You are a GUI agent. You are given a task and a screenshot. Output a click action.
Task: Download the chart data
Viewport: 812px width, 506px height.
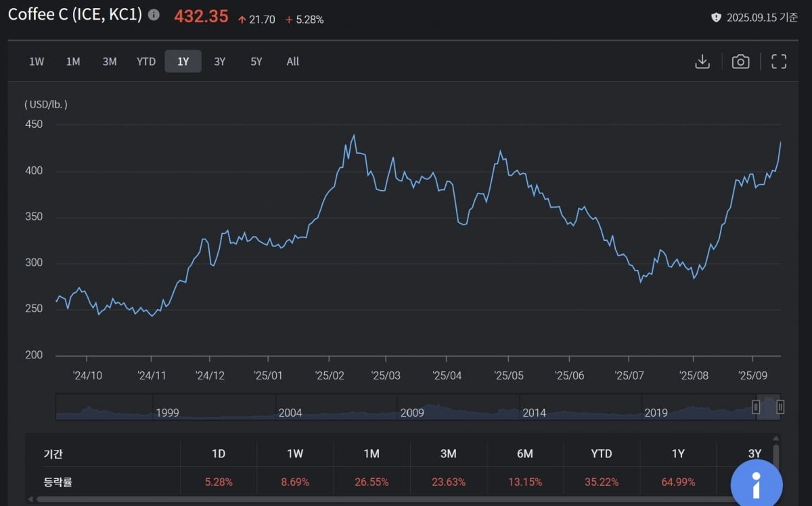pyautogui.click(x=702, y=62)
